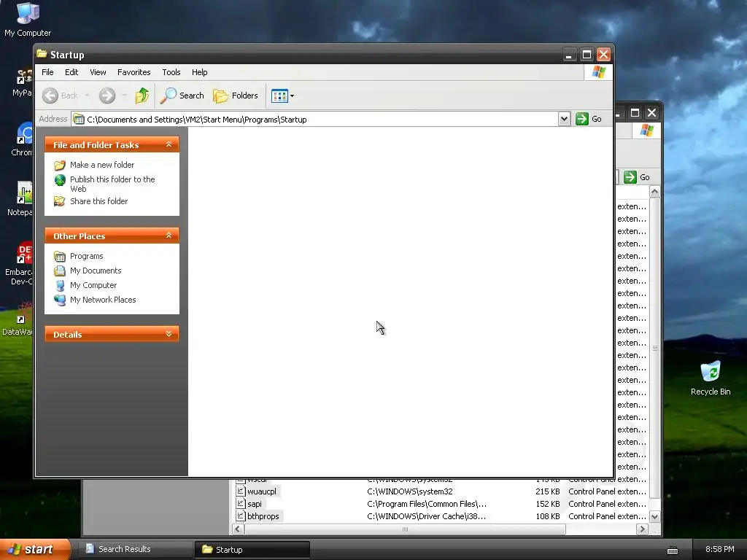Click the Programs folder icon
The height and width of the screenshot is (560, 747).
[x=60, y=257]
